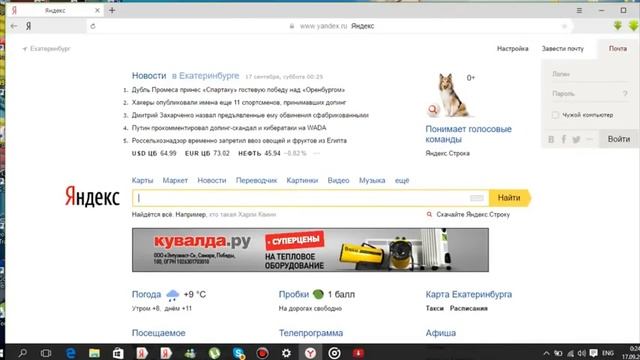Viewport: 640px width, 360px height.
Task: Open news about Дмитрий Захарченко
Action: tap(250, 116)
